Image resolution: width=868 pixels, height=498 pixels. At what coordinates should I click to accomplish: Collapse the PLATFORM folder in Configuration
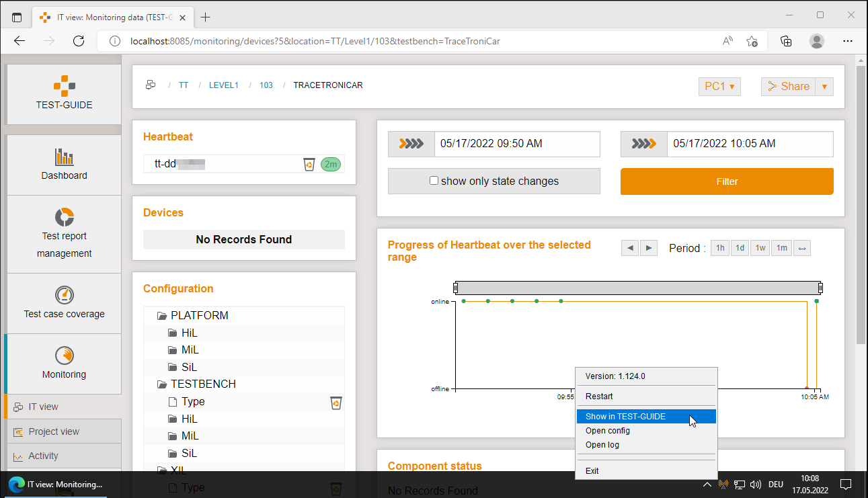point(161,316)
